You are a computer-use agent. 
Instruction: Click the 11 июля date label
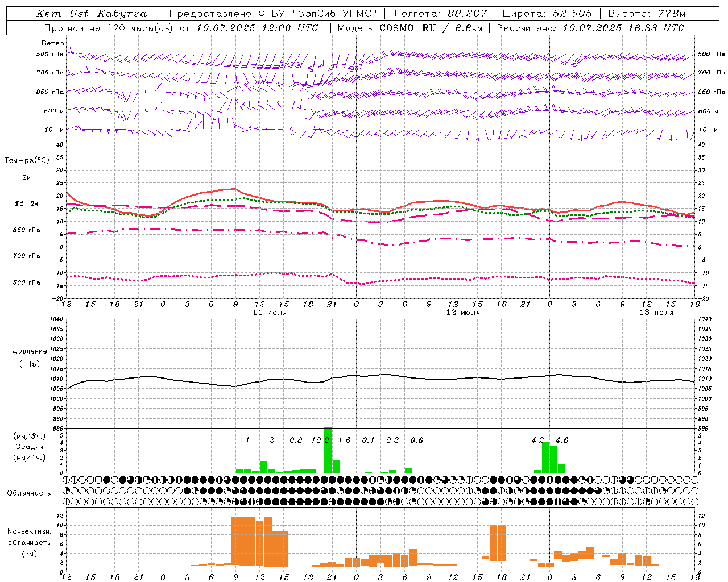[270, 313]
